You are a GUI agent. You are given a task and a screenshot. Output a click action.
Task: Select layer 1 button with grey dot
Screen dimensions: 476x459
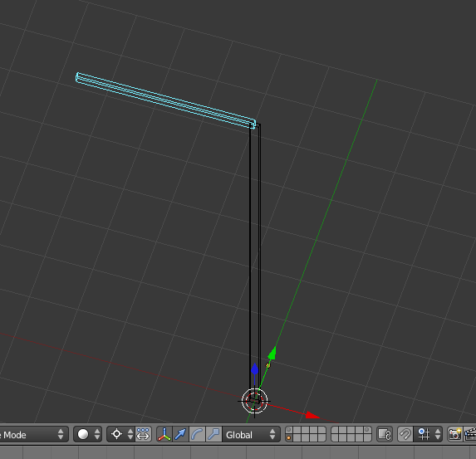[289, 430]
